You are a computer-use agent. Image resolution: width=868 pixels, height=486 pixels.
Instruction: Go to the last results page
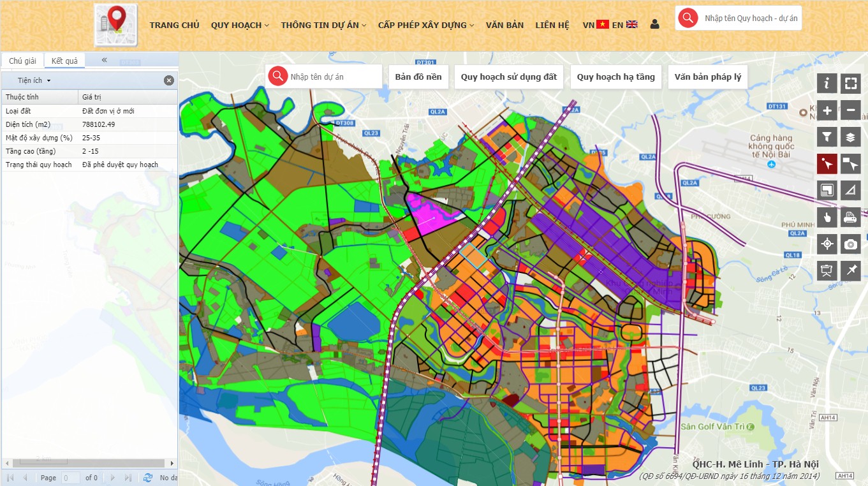[128, 478]
